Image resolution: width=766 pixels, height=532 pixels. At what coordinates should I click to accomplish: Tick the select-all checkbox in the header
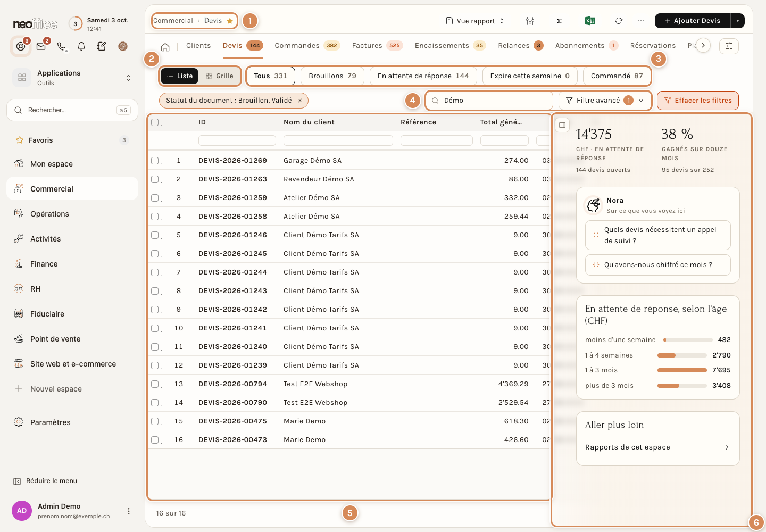155,122
